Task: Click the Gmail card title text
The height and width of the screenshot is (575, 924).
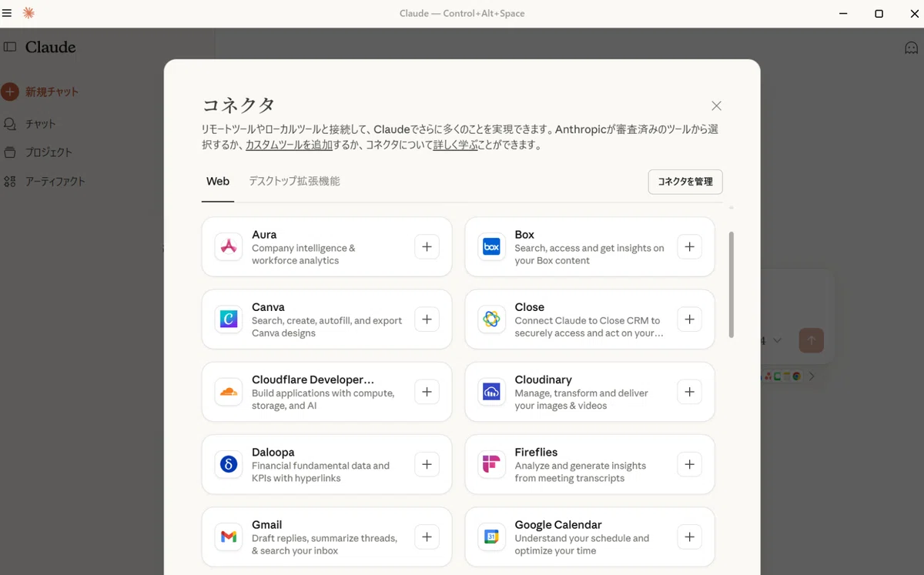Action: pos(267,524)
